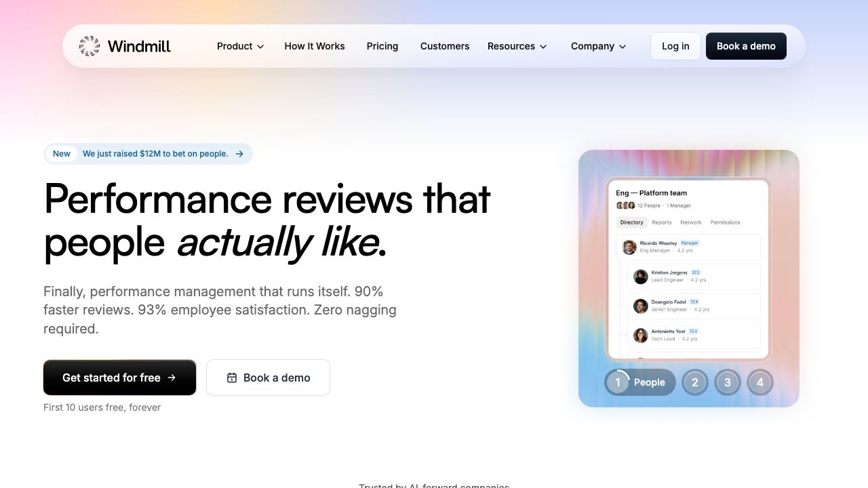The image size is (868, 488).
Task: Click the paragraph starting "Finally, performance management"
Action: pos(220,310)
